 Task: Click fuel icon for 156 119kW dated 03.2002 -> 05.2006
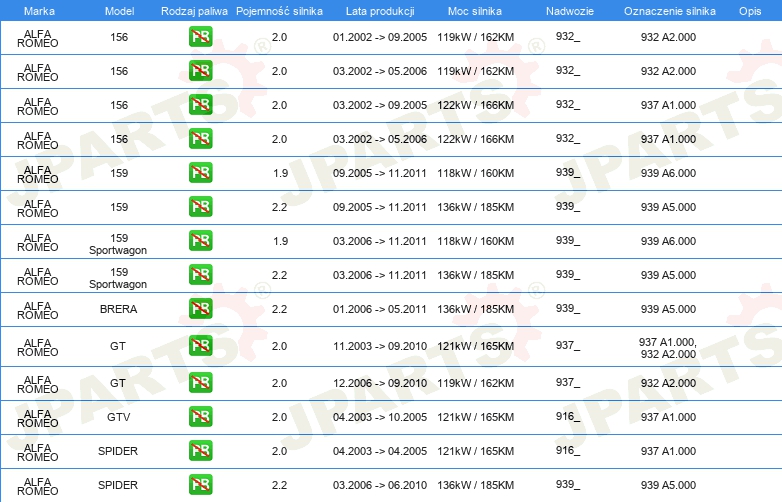tap(200, 71)
